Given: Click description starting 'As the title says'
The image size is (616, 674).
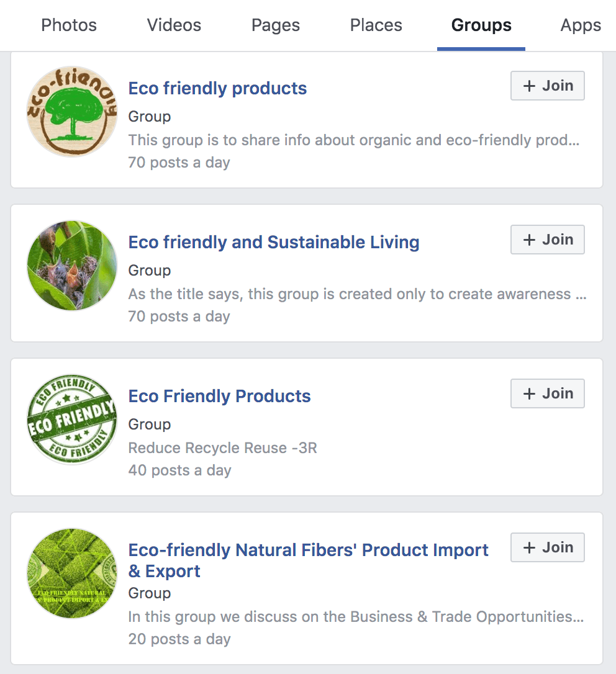Looking at the screenshot, I should (357, 294).
